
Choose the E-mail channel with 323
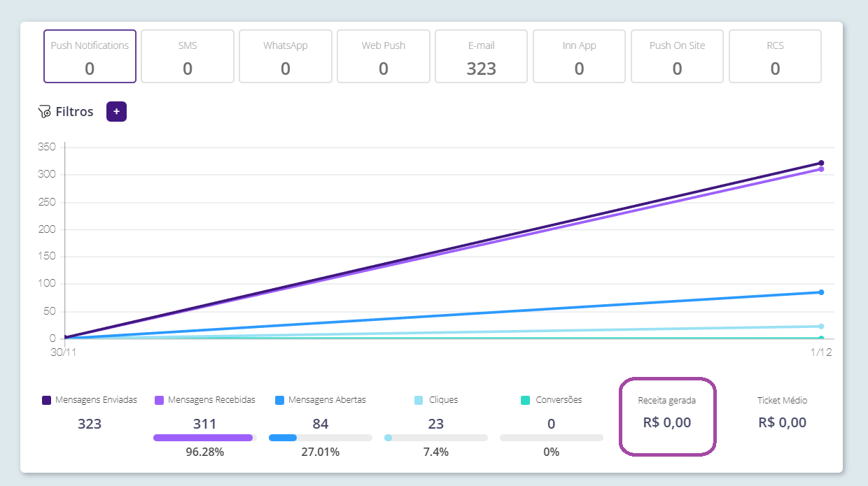click(x=482, y=56)
